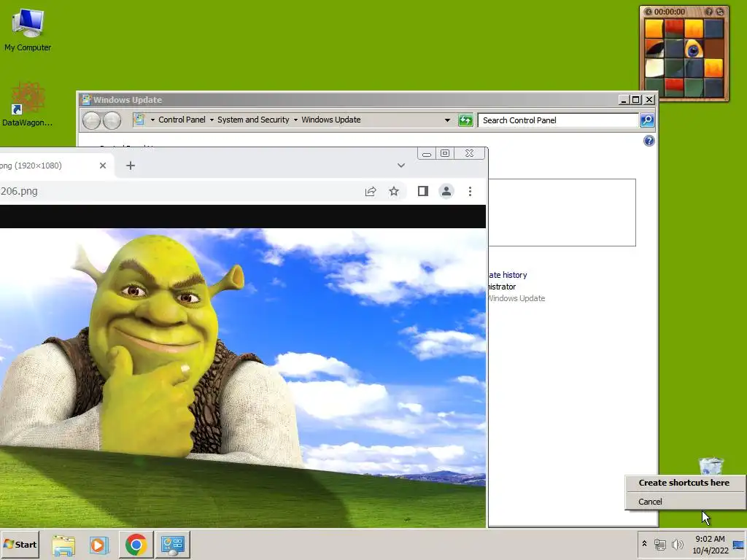This screenshot has width=747, height=560.
Task: Switch to the Control Panel taskbar button
Action: pyautogui.click(x=172, y=544)
